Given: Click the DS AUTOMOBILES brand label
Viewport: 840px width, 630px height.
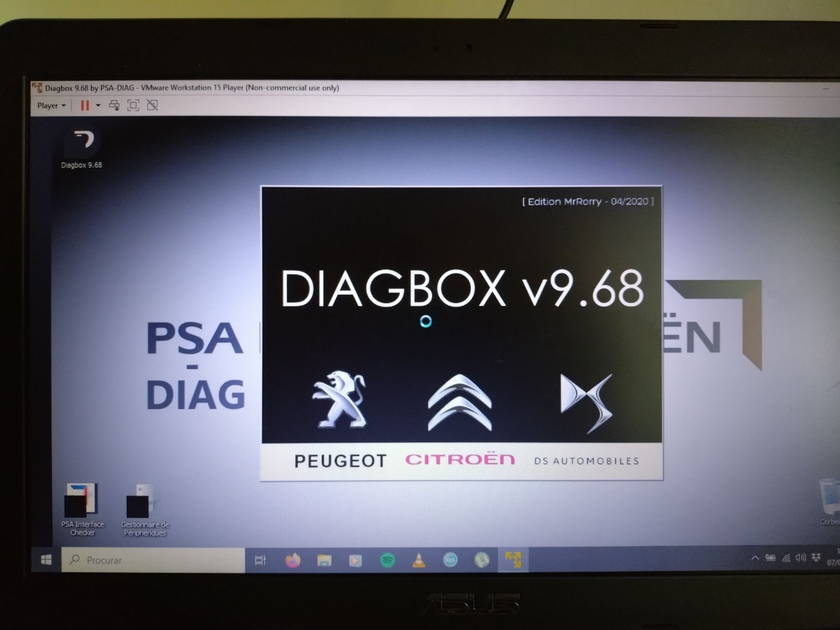Looking at the screenshot, I should pyautogui.click(x=587, y=461).
